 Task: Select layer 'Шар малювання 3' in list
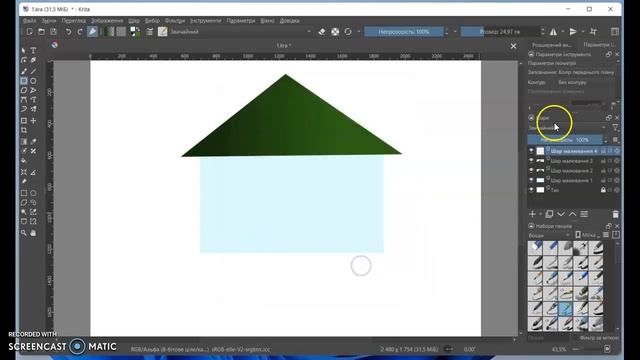pos(574,161)
